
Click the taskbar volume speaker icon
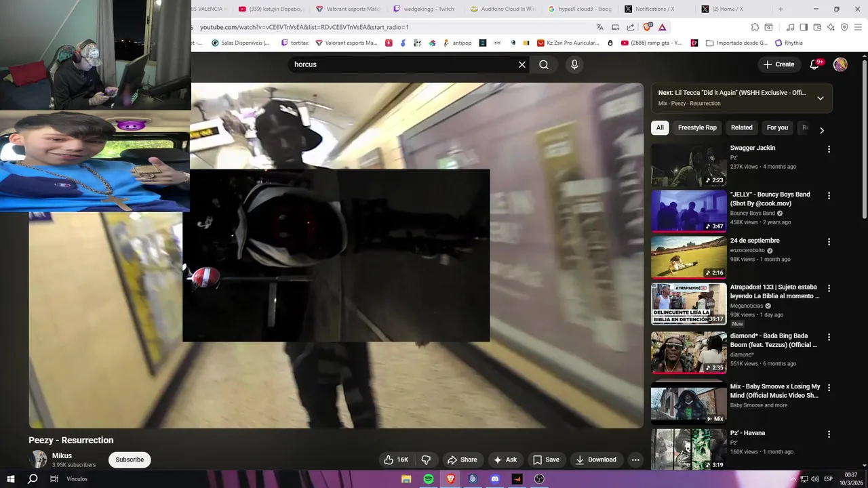[816, 479]
